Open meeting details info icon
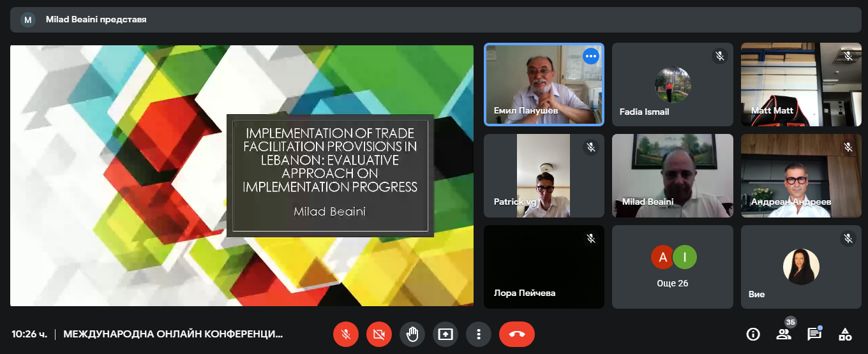868x354 pixels. 753,334
